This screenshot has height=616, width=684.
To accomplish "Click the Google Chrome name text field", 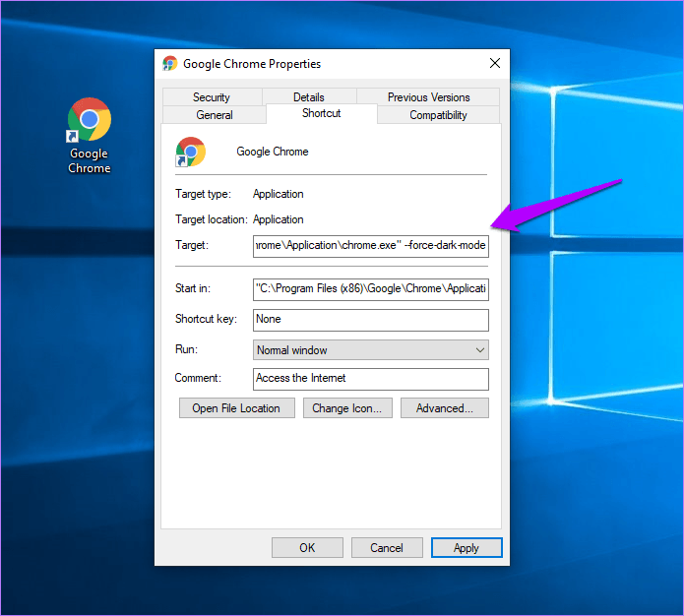I will click(x=273, y=152).
